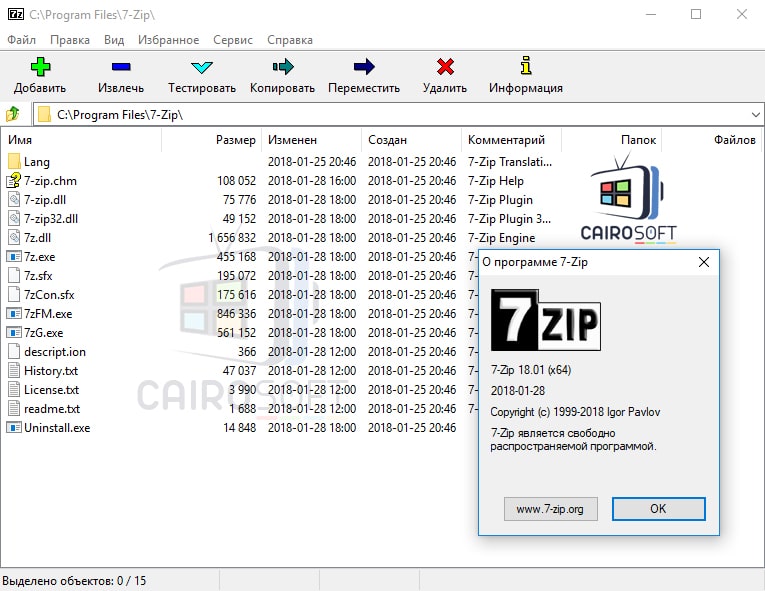Click the 7-Zip Engine comment cell
Image resolution: width=765 pixels, height=591 pixels.
coord(502,238)
